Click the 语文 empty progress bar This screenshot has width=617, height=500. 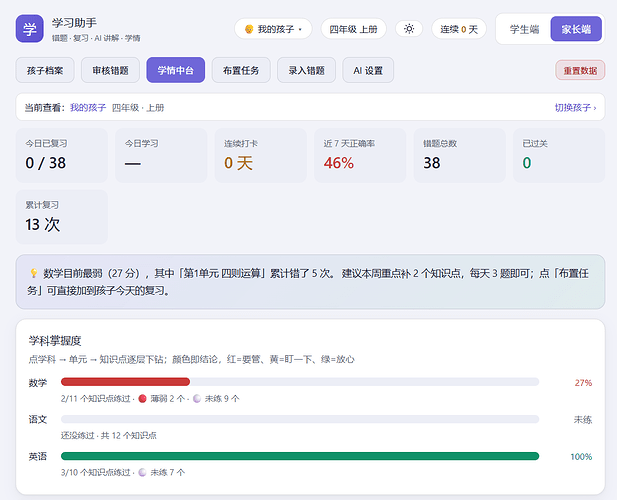pyautogui.click(x=300, y=419)
